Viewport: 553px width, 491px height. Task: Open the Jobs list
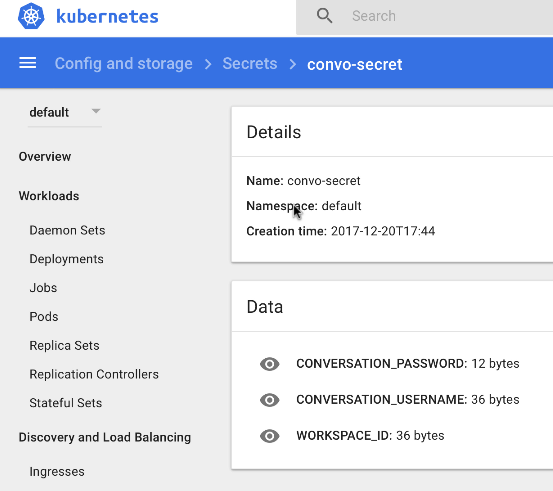coord(43,288)
